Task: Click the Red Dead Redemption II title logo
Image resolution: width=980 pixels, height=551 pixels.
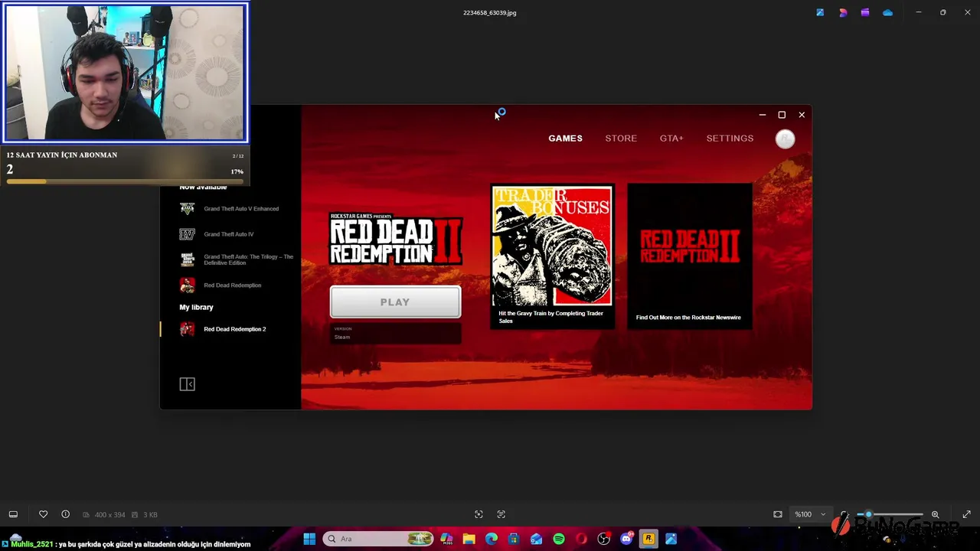Action: pyautogui.click(x=395, y=240)
